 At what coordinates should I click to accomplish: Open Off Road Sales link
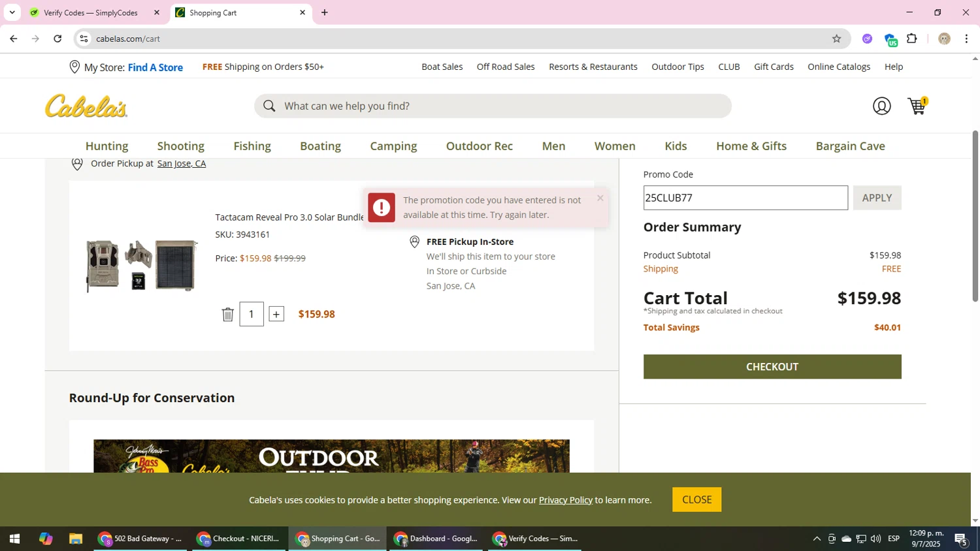tap(506, 67)
